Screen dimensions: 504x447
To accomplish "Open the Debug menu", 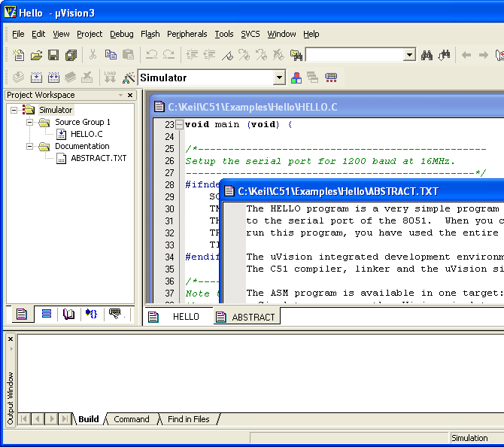I will click(x=122, y=34).
